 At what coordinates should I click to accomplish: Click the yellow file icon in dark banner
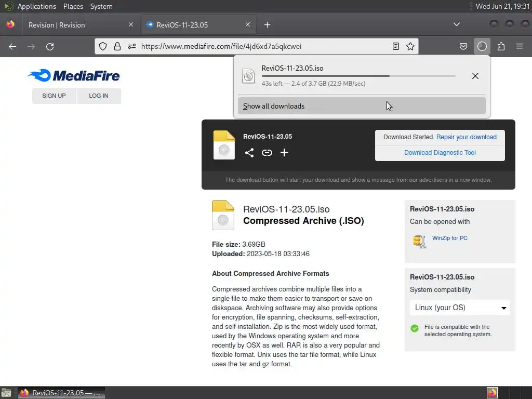tap(224, 145)
